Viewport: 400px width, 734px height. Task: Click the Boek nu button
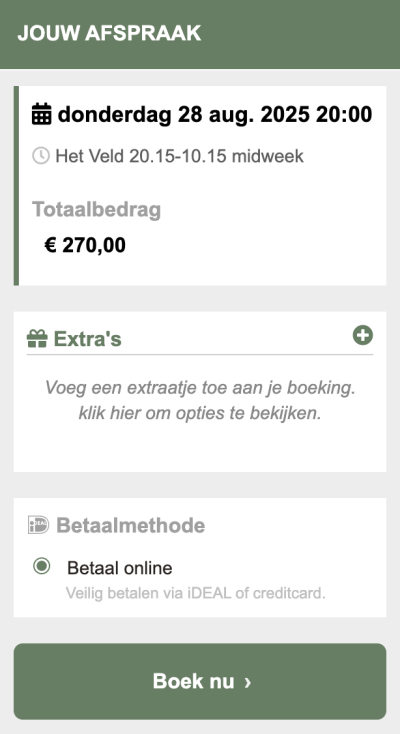200,681
